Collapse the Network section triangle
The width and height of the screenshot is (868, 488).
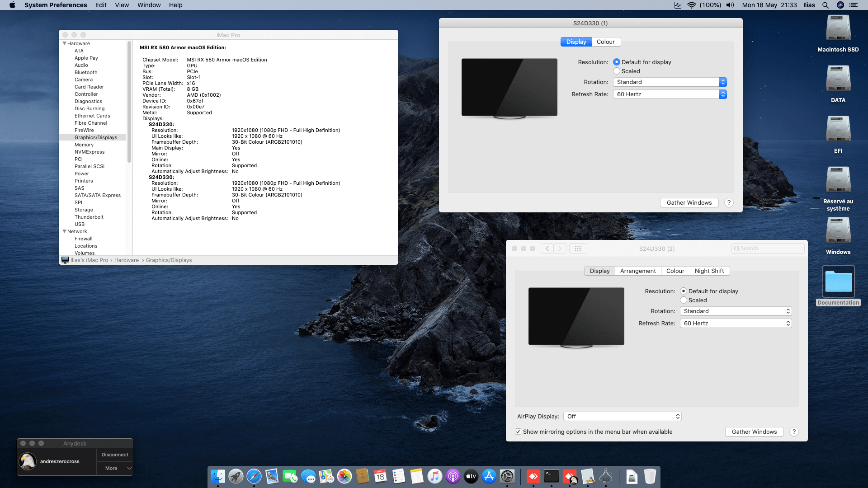click(x=64, y=231)
